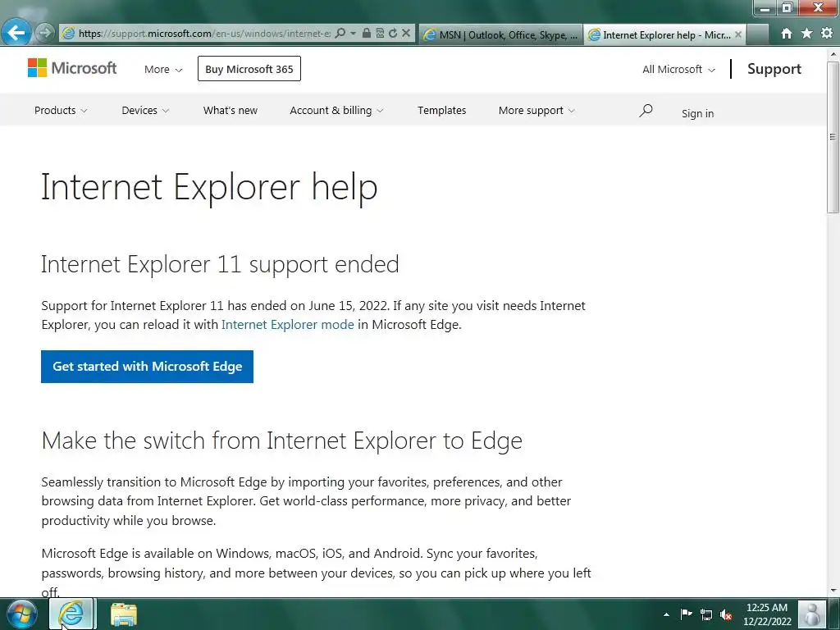Expand the More dropdown in header
This screenshot has height=630, width=840.
click(x=163, y=69)
